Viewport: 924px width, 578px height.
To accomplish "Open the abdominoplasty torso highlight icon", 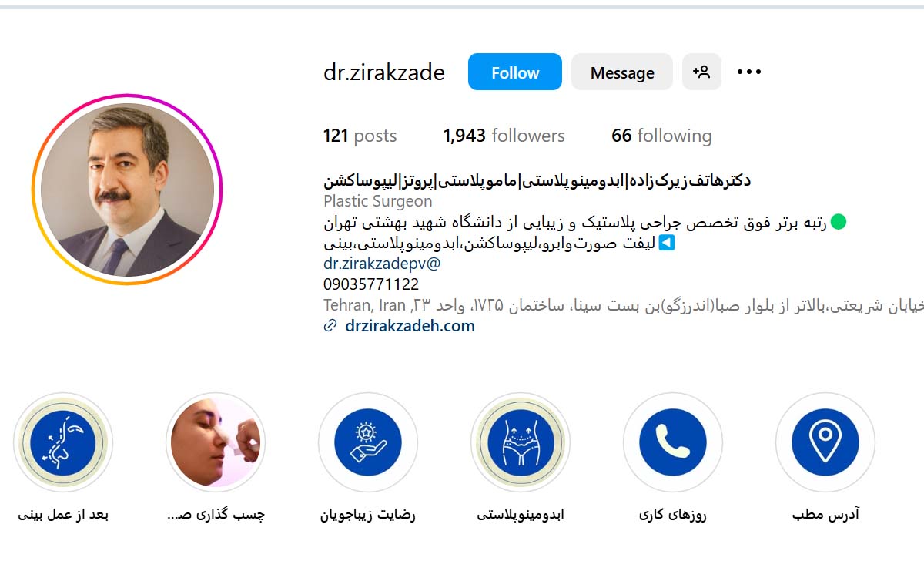I will 521,442.
